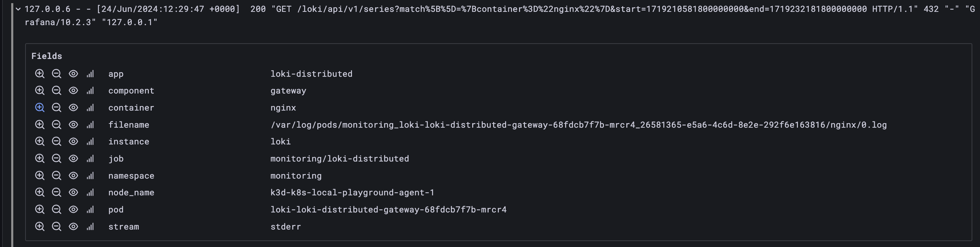Filter out node_name field value
The width and height of the screenshot is (980, 247).
(56, 192)
